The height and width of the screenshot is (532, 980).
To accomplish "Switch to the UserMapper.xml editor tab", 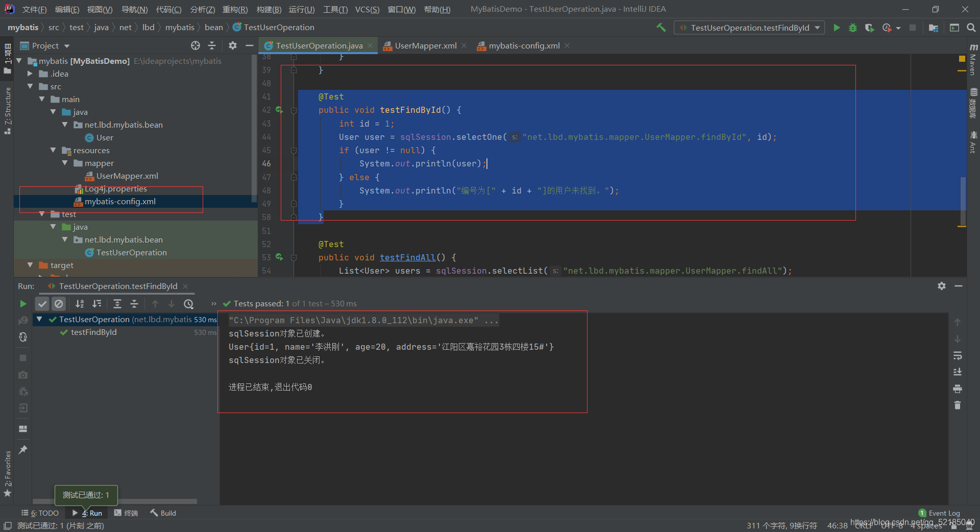I will (x=425, y=45).
